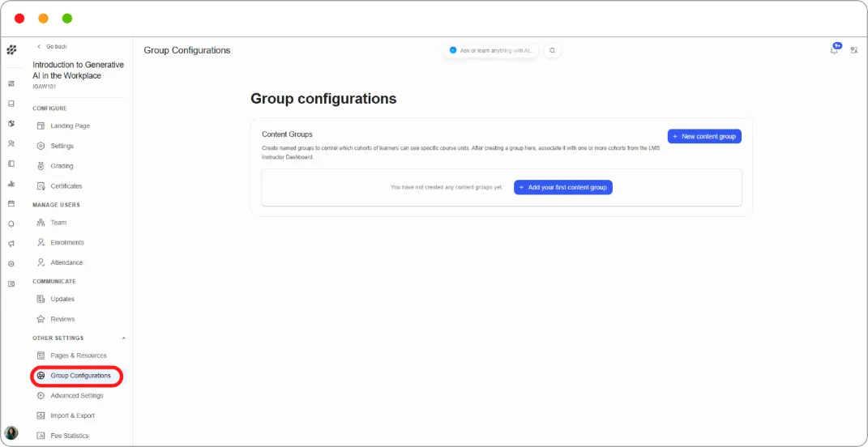Open the users icon in the left rail
This screenshot has height=447, width=868.
11,143
